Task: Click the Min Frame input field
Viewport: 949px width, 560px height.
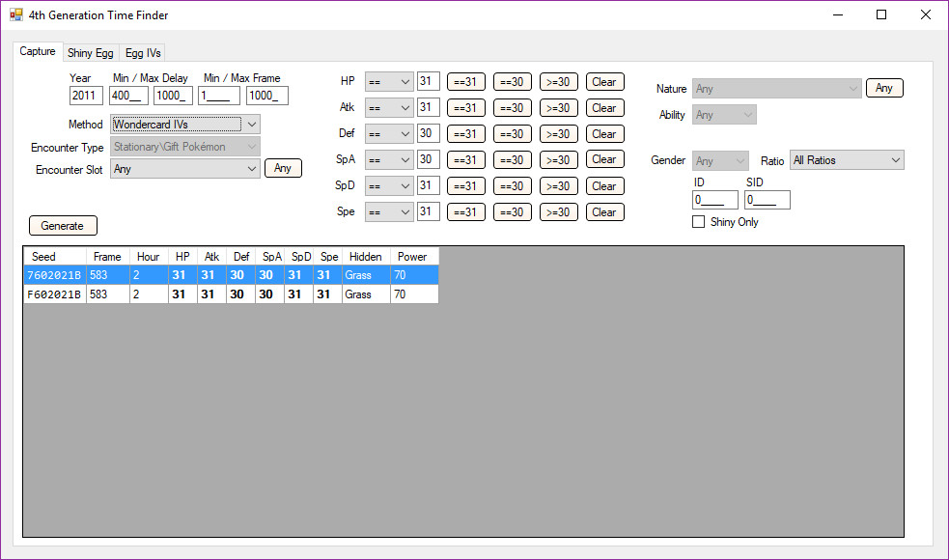Action: coord(219,96)
